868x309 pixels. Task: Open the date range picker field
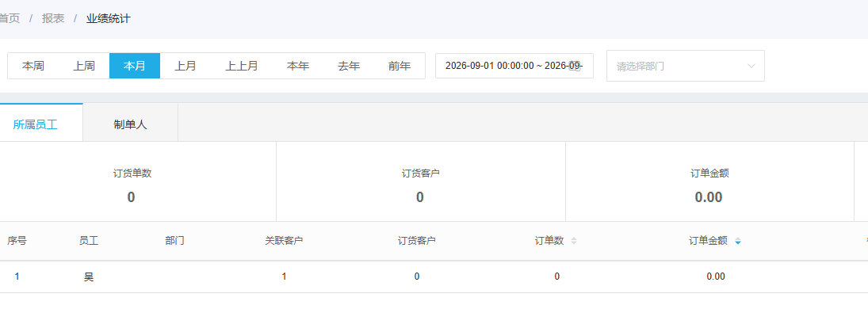click(514, 66)
